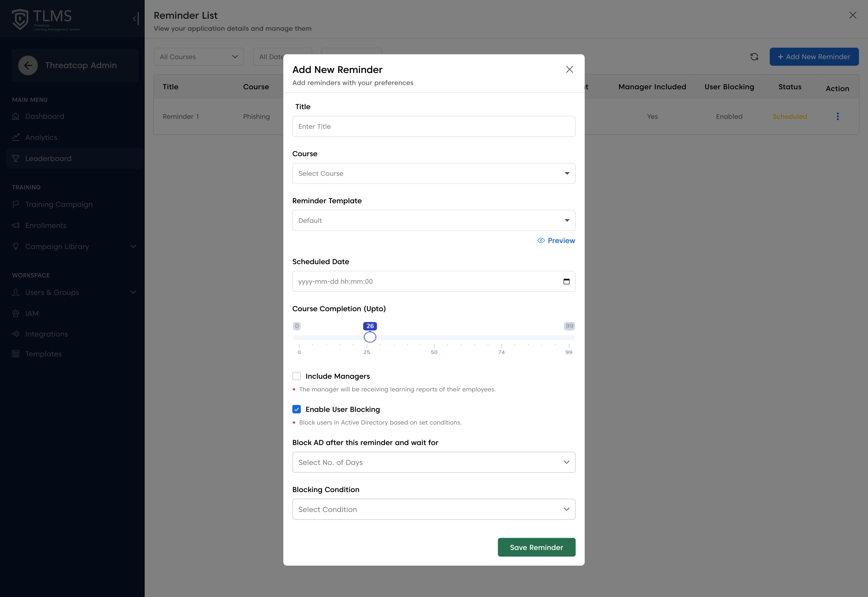Open Enrollments in sidebar

pyautogui.click(x=46, y=225)
